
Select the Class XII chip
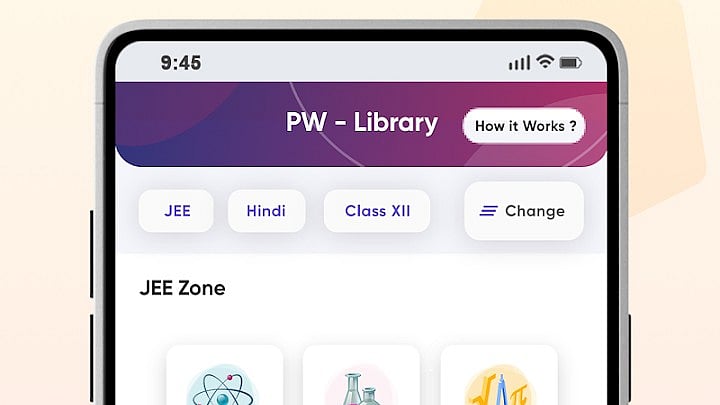pyautogui.click(x=377, y=211)
